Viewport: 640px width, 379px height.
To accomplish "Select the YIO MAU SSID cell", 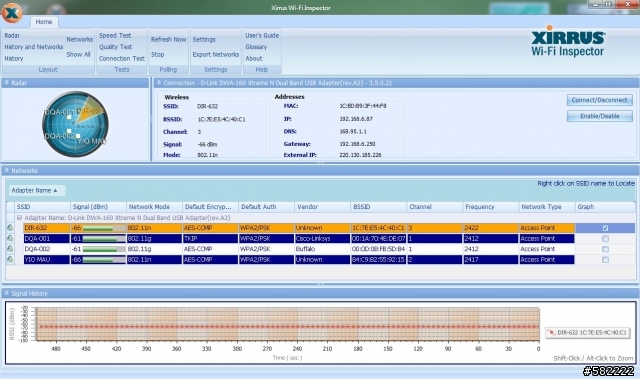I will tap(47, 259).
